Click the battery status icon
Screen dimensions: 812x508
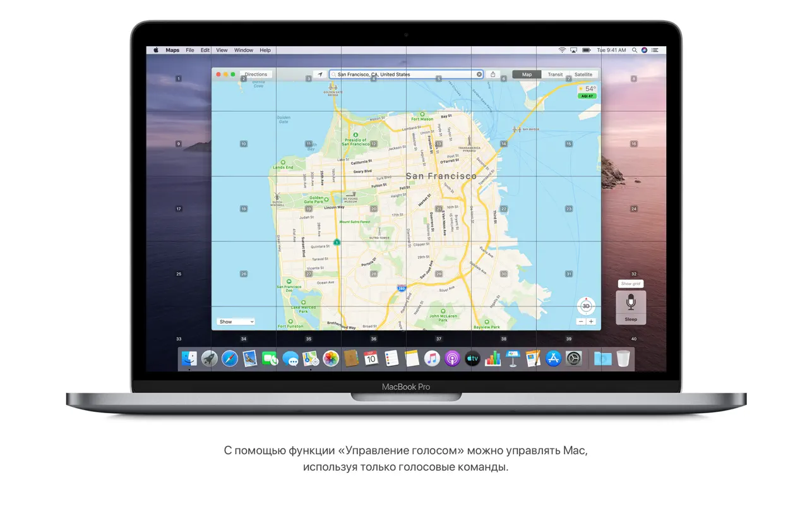[x=587, y=50]
